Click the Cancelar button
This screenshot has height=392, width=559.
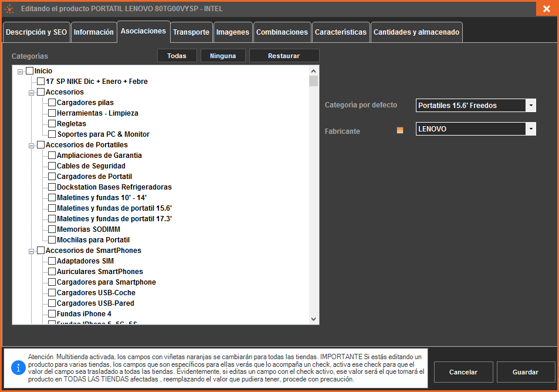463,372
